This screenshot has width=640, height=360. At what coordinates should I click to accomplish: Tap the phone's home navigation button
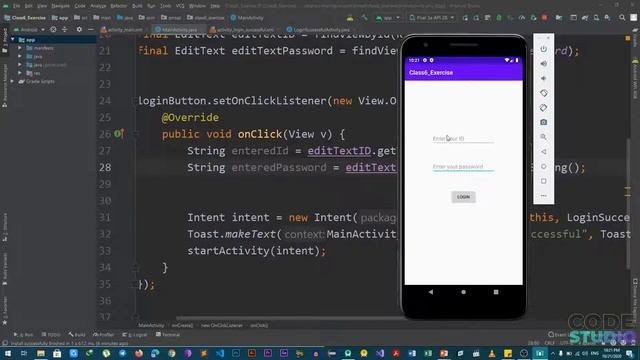pyautogui.click(x=463, y=292)
